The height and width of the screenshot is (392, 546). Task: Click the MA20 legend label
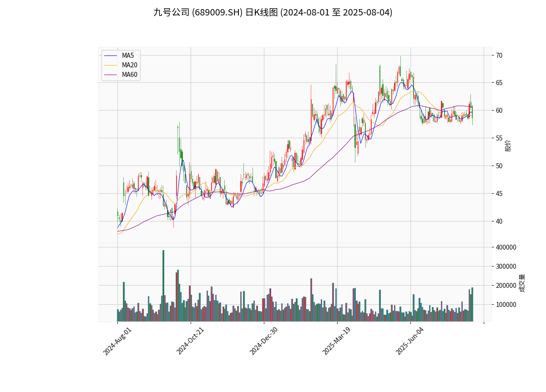click(130, 65)
